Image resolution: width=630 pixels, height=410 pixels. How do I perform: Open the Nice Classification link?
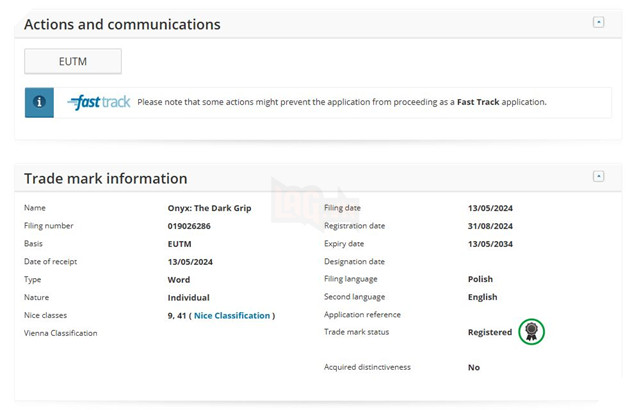[232, 316]
